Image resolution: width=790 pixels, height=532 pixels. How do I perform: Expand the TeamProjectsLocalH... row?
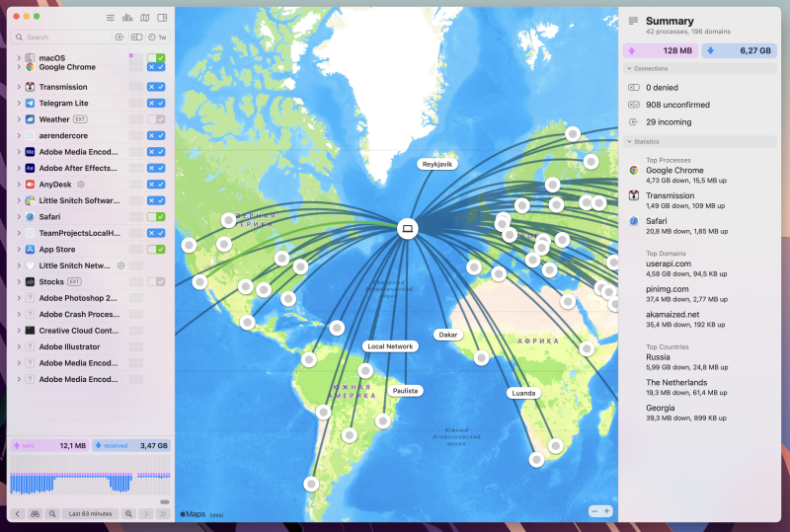(19, 233)
